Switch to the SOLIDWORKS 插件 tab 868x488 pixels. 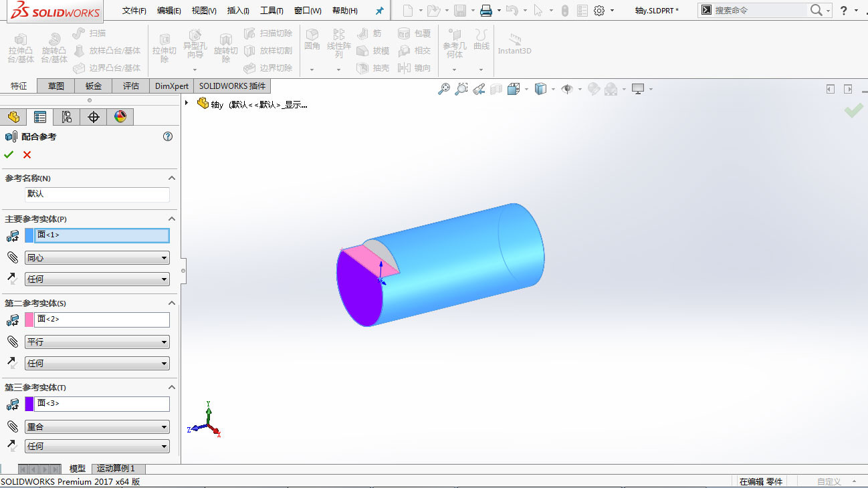pyautogui.click(x=232, y=86)
